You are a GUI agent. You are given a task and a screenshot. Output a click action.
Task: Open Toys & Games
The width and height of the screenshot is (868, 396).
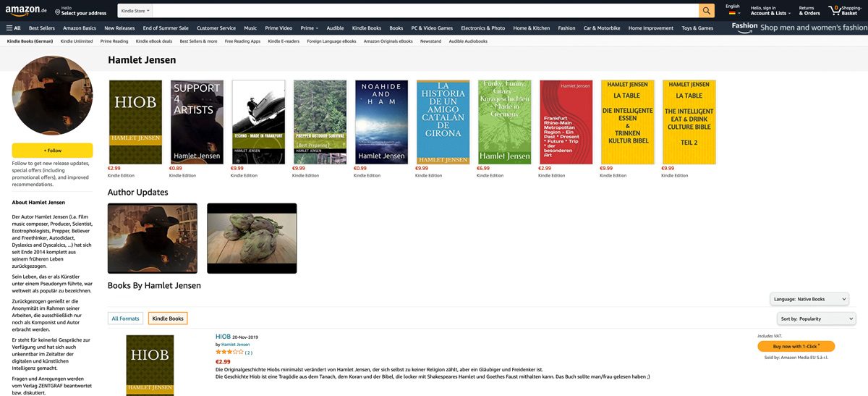tap(697, 28)
